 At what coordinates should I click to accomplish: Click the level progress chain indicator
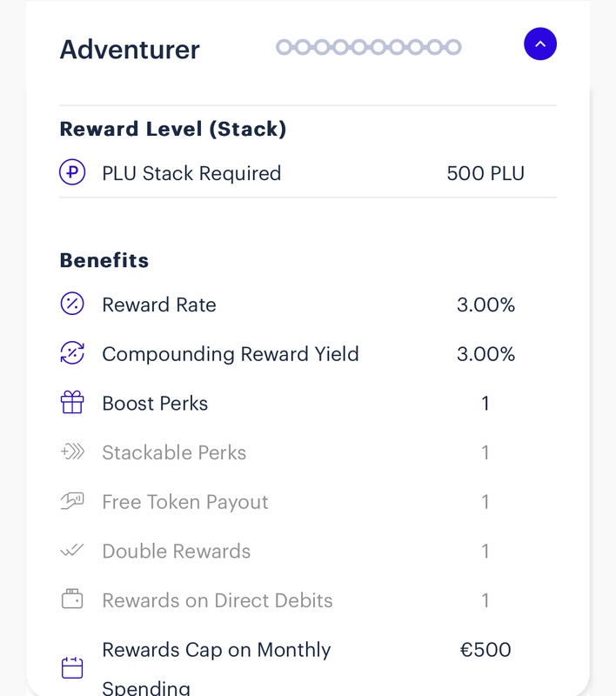point(368,47)
